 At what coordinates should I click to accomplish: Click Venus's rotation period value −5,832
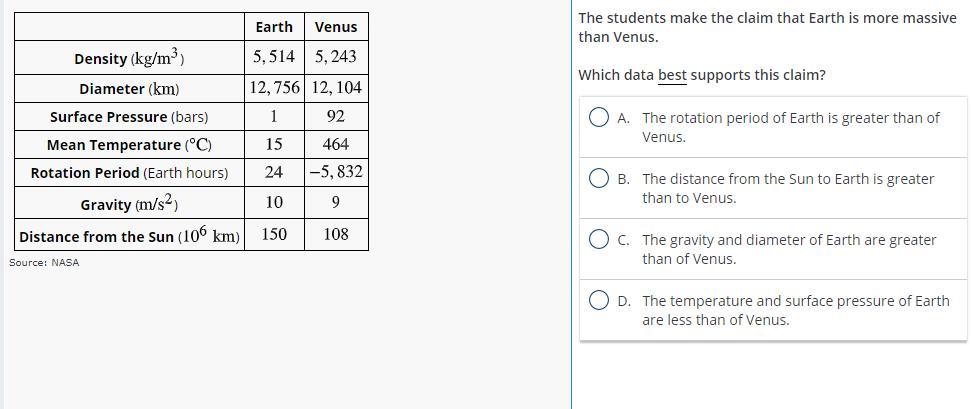coord(336,172)
